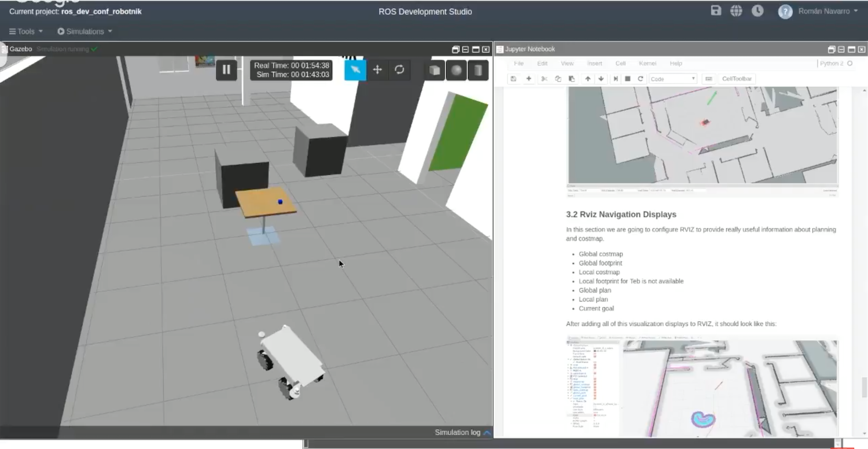This screenshot has width=868, height=449.
Task: Click the notebook vertical scrollbar thumb
Action: click(x=865, y=387)
